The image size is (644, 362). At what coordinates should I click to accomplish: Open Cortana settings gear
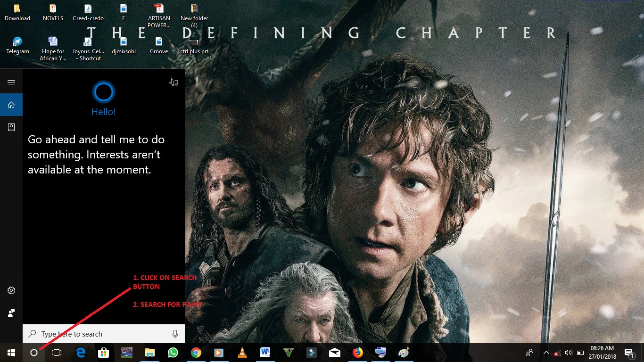11,290
